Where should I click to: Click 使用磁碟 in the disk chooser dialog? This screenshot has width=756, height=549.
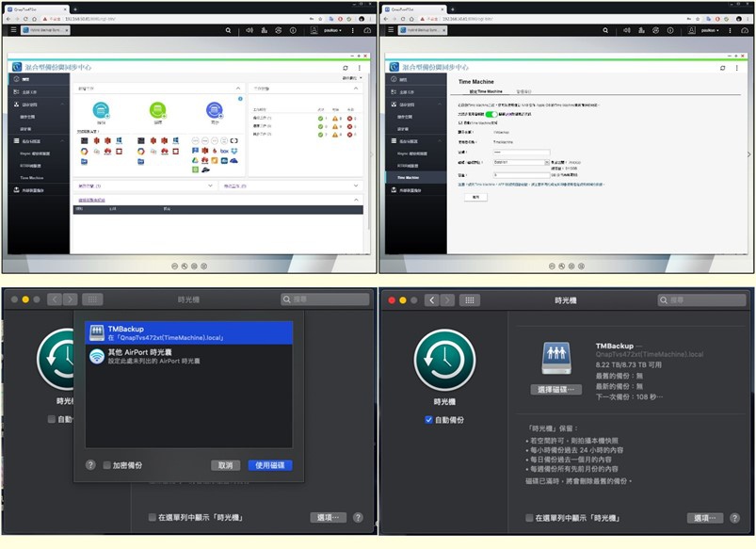click(270, 465)
